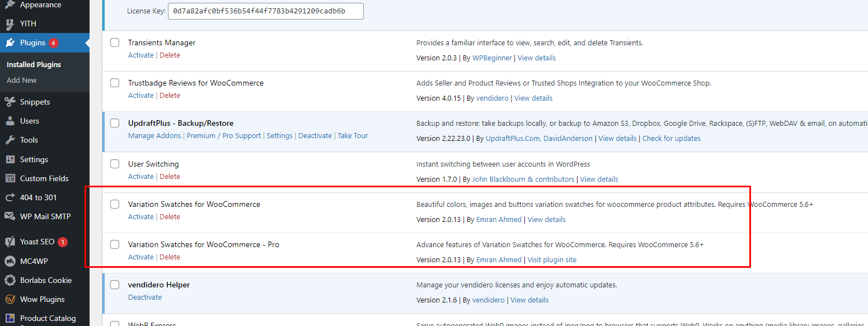Open UpdraftPlus Premium / Pro Support link
The height and width of the screenshot is (326, 868).
[x=224, y=135]
